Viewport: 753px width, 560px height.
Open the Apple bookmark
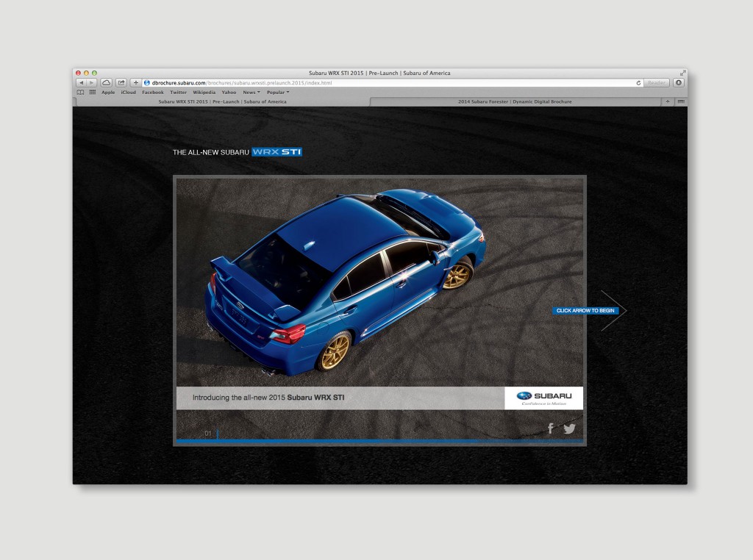108,92
